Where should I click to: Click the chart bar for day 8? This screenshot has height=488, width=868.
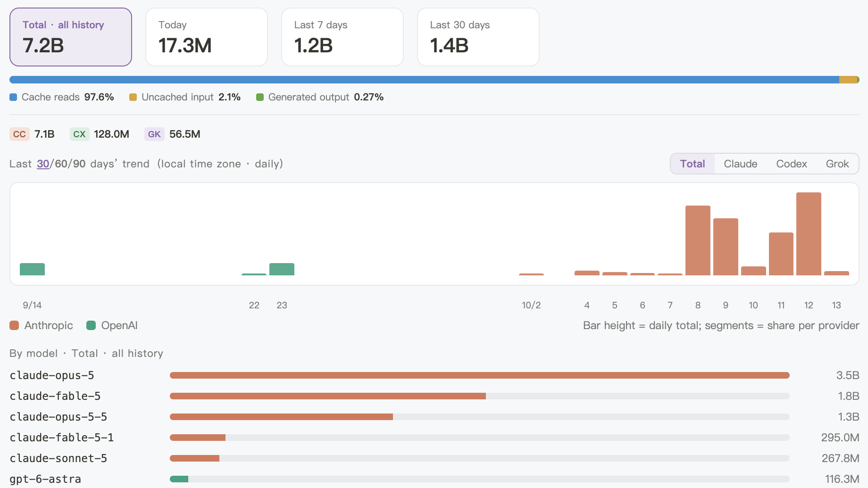(698, 240)
